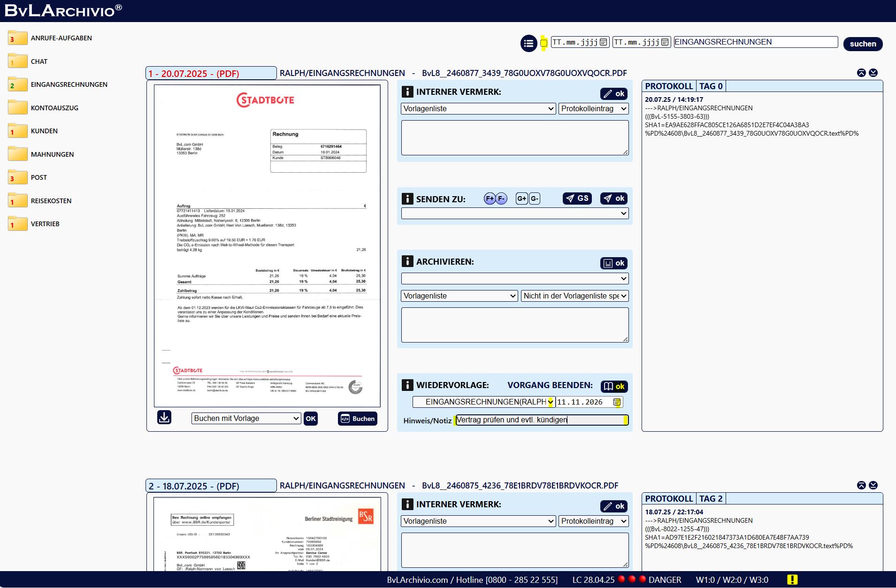Click the yellow warning icon in status bar
The image size is (896, 588).
[x=792, y=580]
